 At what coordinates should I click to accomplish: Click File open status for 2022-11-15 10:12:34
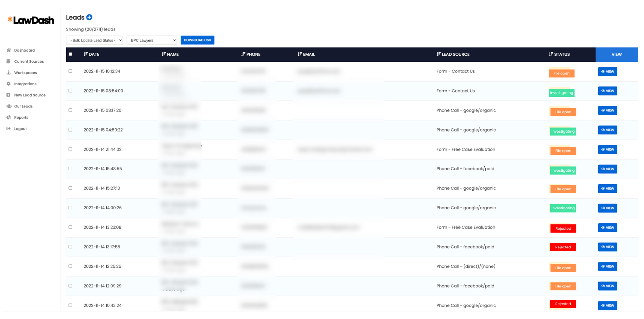click(562, 73)
